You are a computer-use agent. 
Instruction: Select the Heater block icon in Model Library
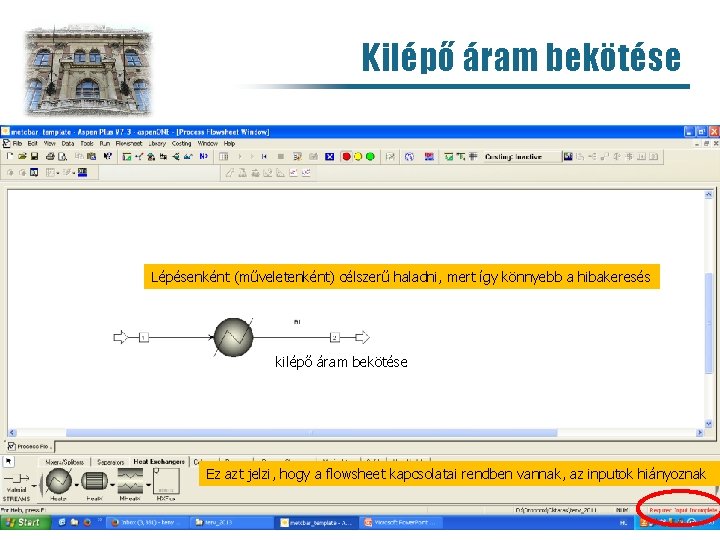coord(59,481)
